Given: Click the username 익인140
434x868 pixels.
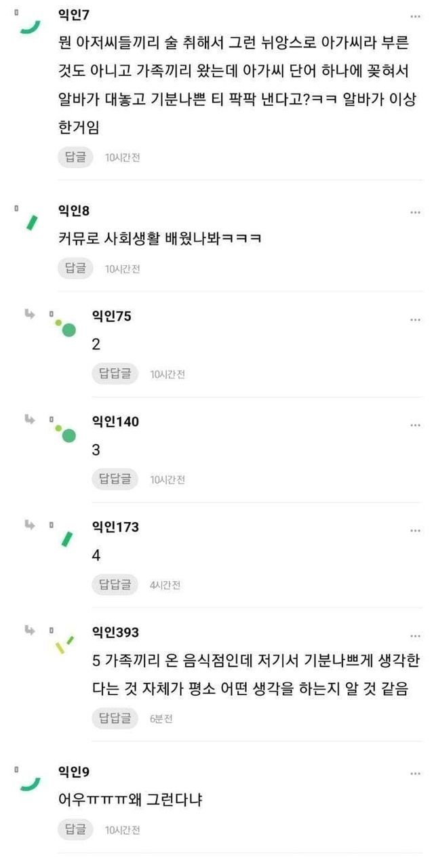Looking at the screenshot, I should tap(115, 422).
